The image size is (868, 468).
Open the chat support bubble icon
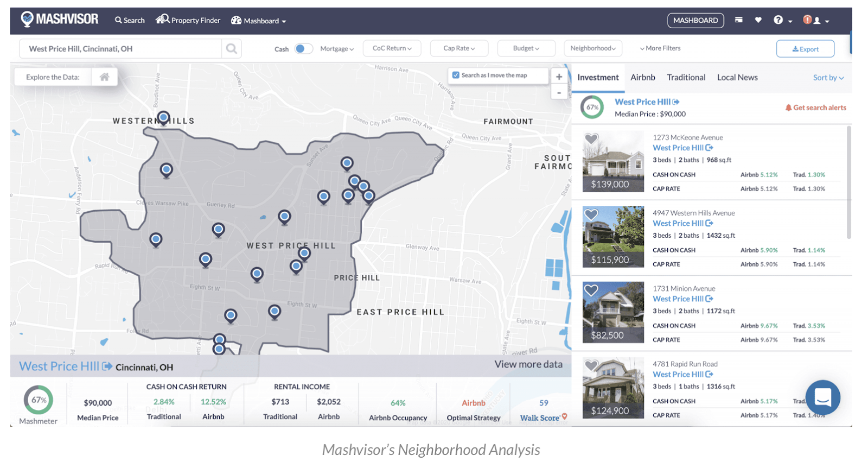pos(822,397)
